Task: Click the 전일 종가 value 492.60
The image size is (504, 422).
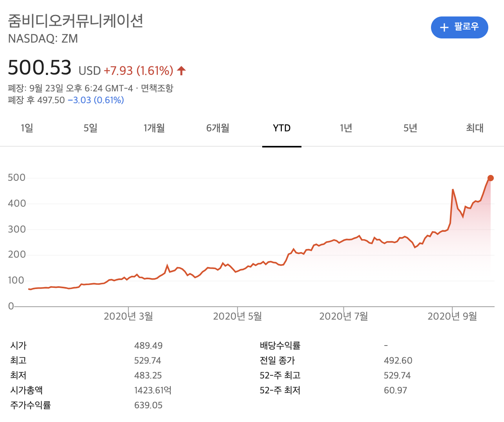Action: tap(398, 360)
